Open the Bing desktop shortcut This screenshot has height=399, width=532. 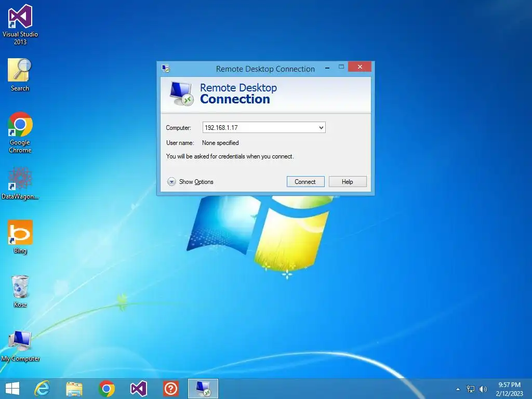coord(20,237)
